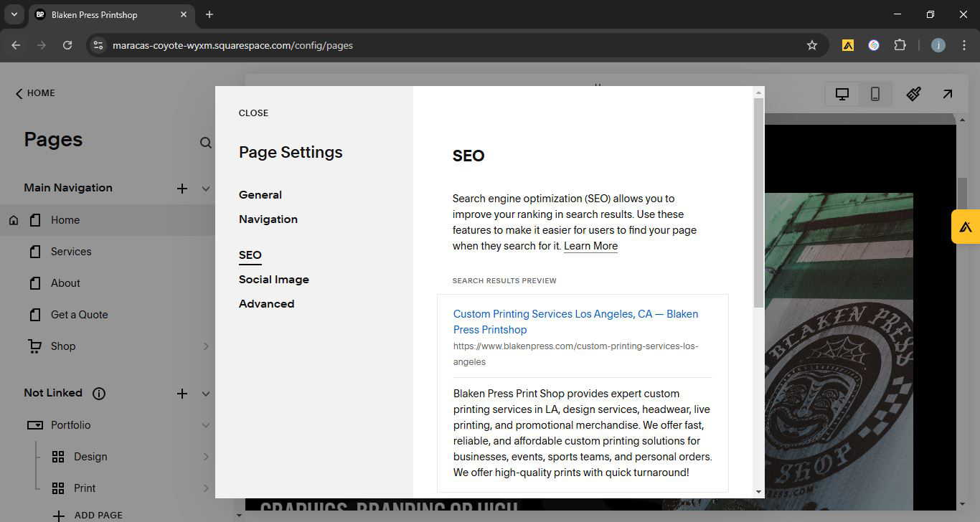This screenshot has width=980, height=522.
Task: Follow the Learn More link
Action: click(x=590, y=246)
